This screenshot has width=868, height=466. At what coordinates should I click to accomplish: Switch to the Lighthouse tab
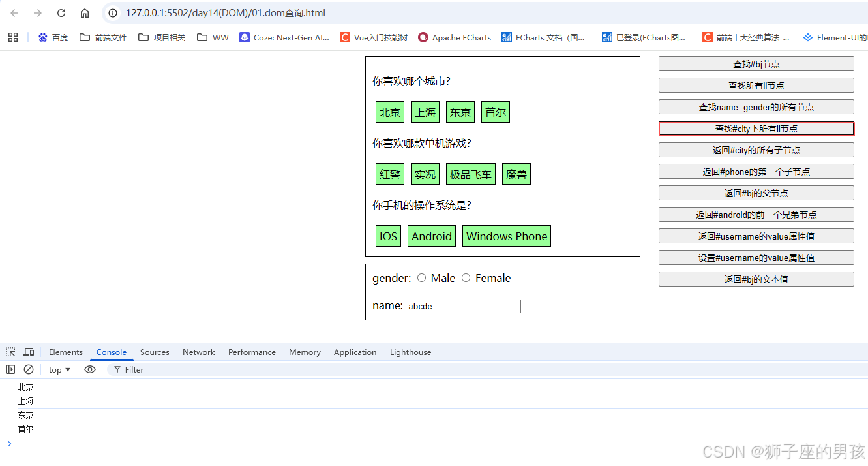tap(410, 352)
